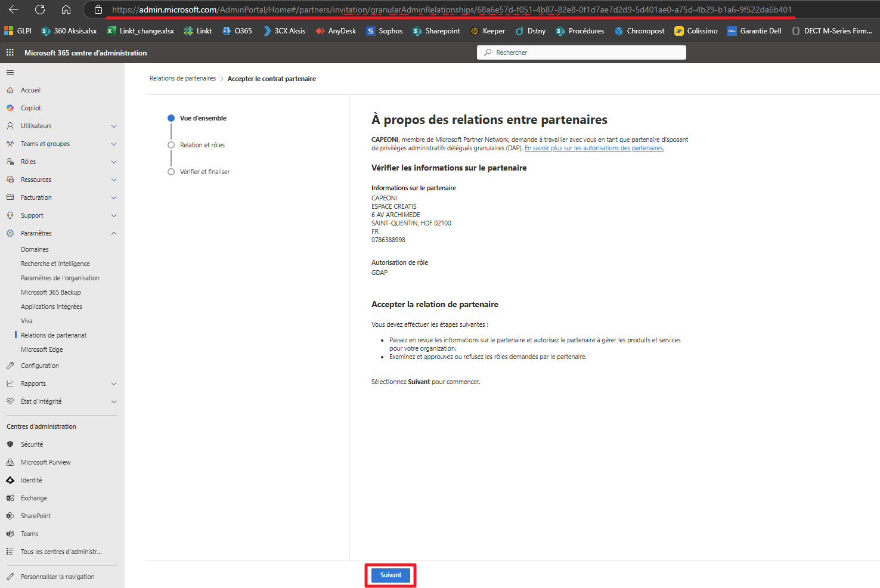Open Microsoft 365 Backup
The image size is (880, 588).
(51, 292)
